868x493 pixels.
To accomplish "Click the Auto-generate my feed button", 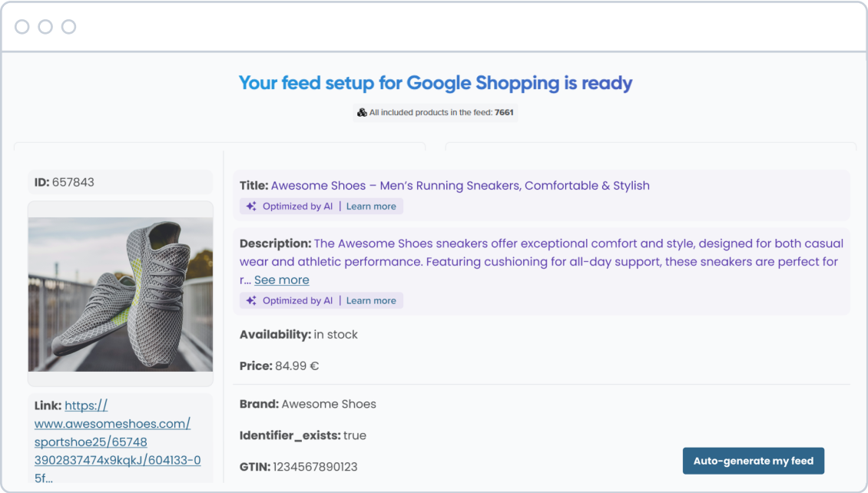I will coord(753,461).
